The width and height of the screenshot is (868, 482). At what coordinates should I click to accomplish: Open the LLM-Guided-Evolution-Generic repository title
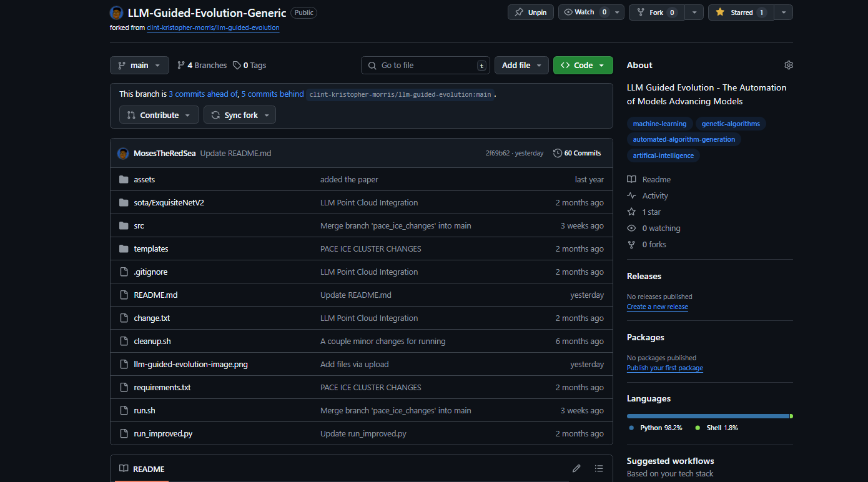click(x=207, y=12)
